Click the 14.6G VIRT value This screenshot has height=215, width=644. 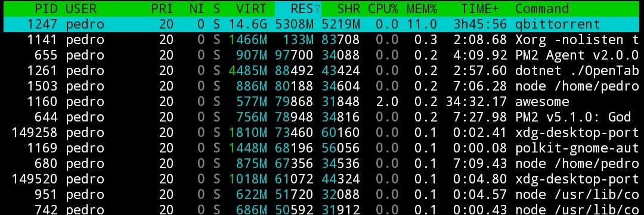click(248, 24)
